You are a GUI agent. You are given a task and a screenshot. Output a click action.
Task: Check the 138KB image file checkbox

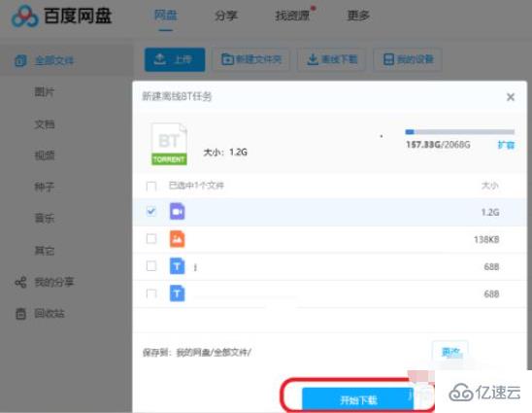151,239
